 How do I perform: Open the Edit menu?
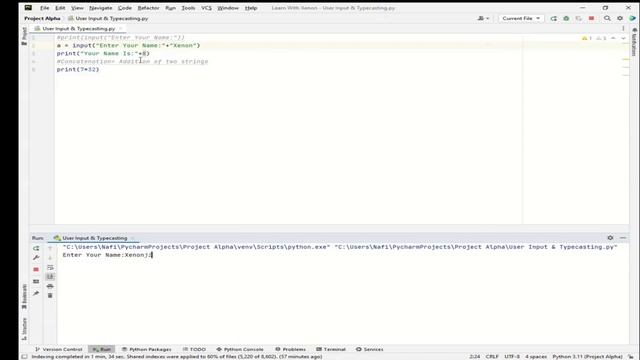pyautogui.click(x=60, y=8)
